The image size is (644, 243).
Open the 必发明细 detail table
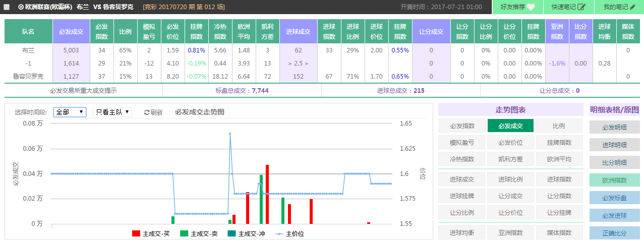point(614,128)
